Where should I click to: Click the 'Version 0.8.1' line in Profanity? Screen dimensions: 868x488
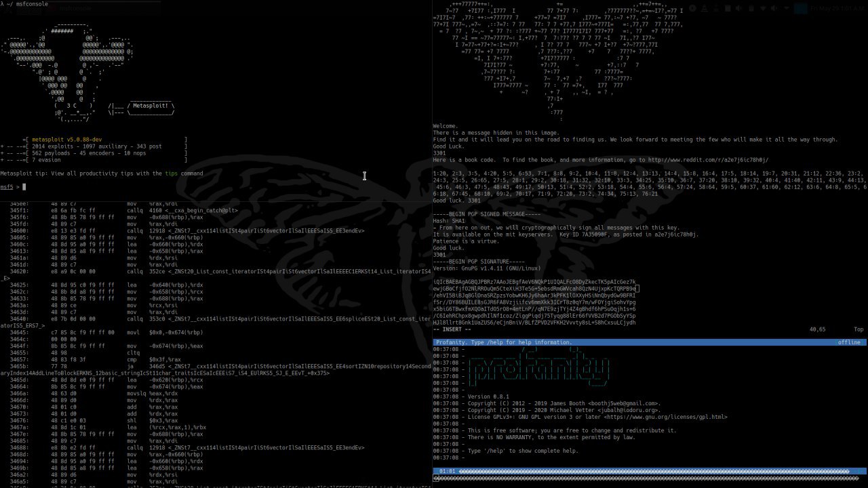click(488, 397)
